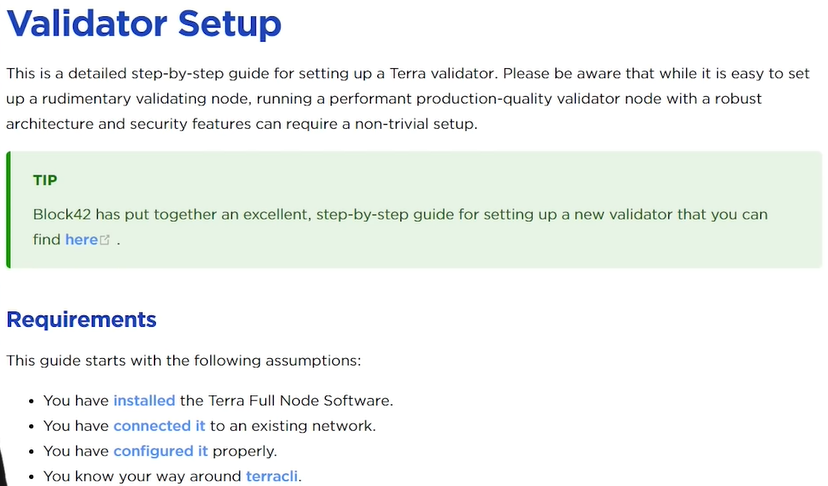The image size is (828, 486).
Task: Click the intro sentence mentioning 'Terra validator'
Action: pos(251,73)
